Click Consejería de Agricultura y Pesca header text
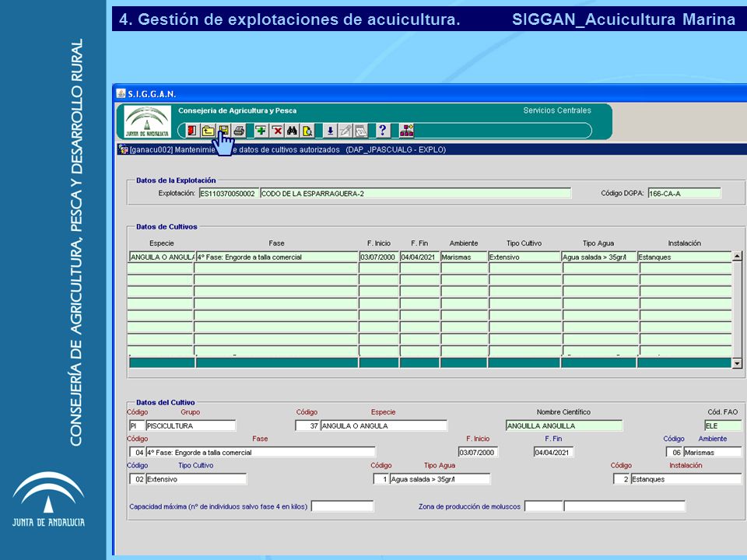The width and height of the screenshot is (747, 560). click(237, 110)
